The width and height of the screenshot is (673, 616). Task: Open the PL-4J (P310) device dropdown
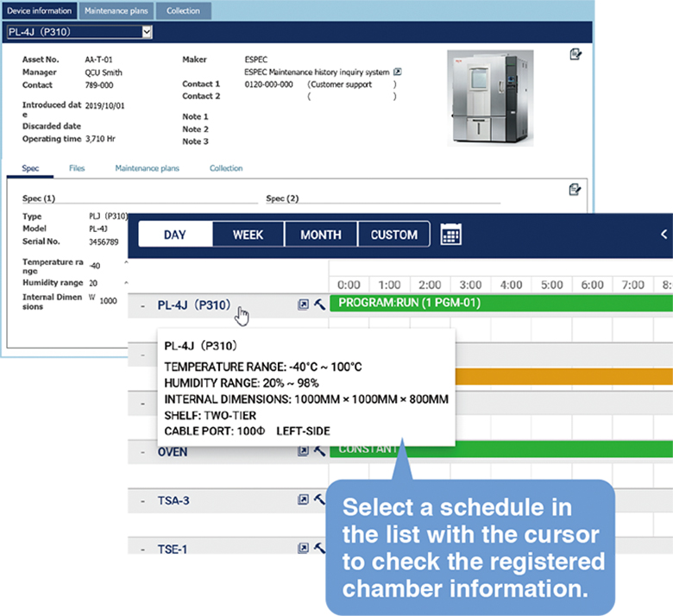tap(80, 32)
